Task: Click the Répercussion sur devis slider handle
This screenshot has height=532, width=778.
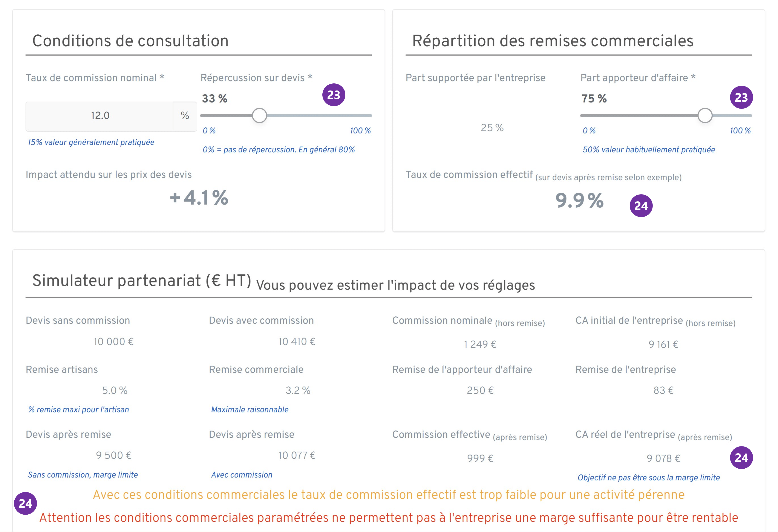Action: [259, 115]
